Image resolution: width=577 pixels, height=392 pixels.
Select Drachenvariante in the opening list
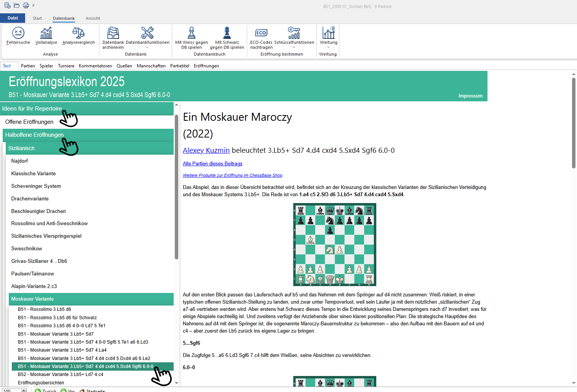coord(30,199)
